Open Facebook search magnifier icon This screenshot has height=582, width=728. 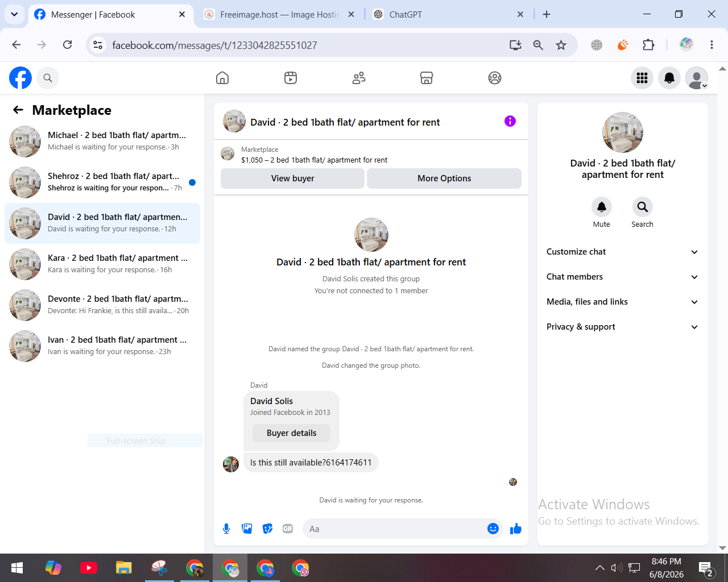[x=48, y=78]
